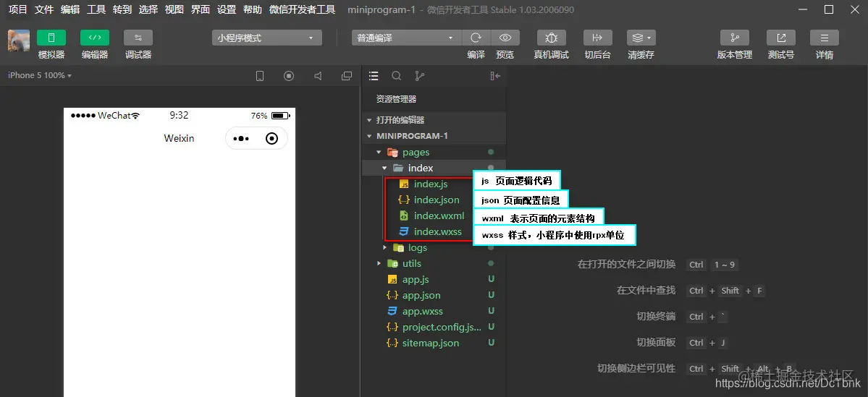868x397 pixels.
Task: Click the phone device rotate icon in simulator bar
Action: point(260,76)
